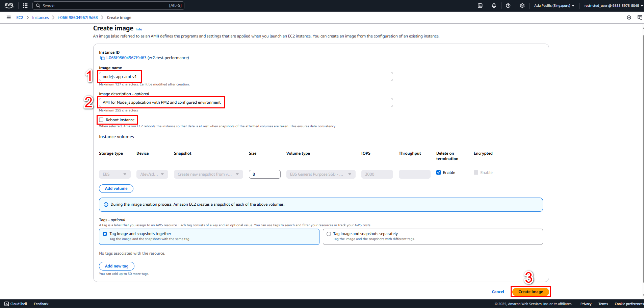Open the Asia Pacific (Singapore) region dropdown
The image size is (644, 308).
tap(554, 5)
